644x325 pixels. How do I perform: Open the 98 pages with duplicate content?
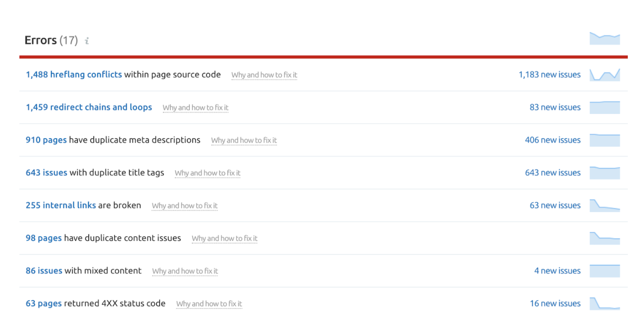[x=43, y=238]
